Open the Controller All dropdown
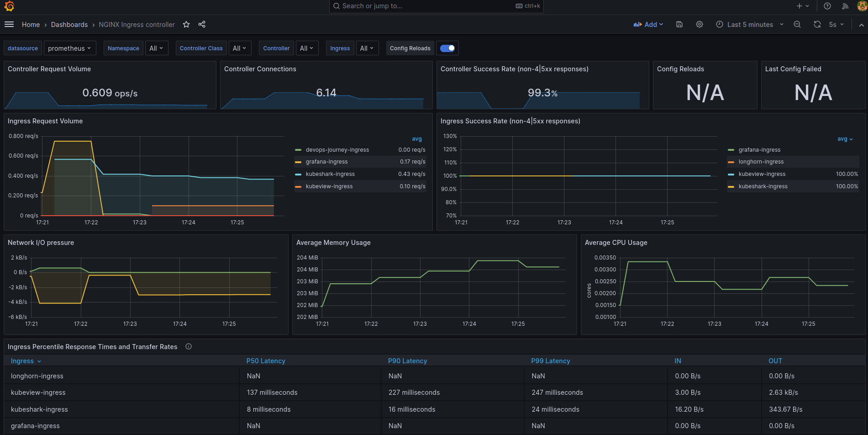The image size is (868, 435). click(307, 48)
